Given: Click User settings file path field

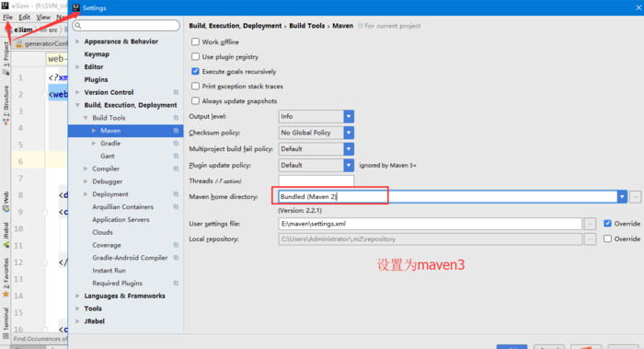Looking at the screenshot, I should point(430,224).
